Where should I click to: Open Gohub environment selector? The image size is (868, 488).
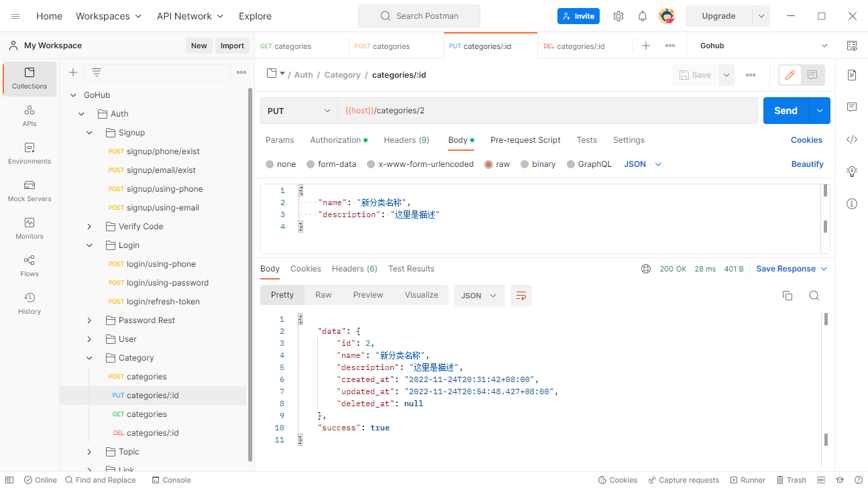pyautogui.click(x=764, y=46)
